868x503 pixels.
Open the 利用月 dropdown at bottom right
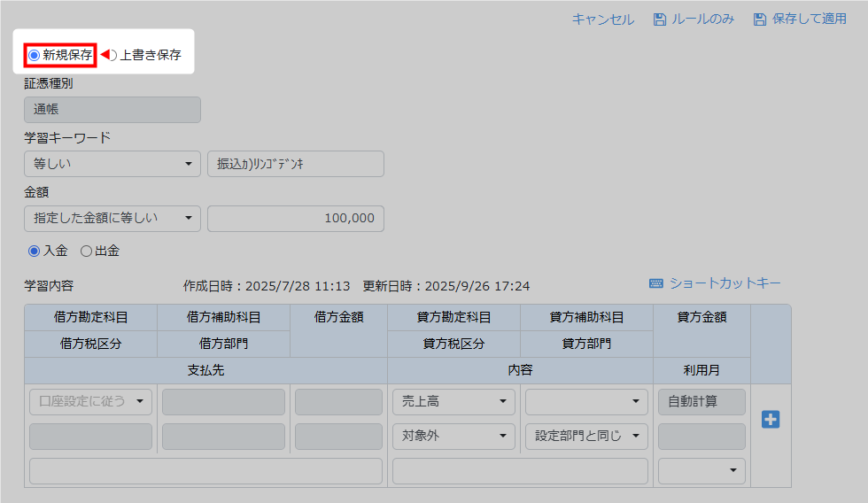coord(701,470)
